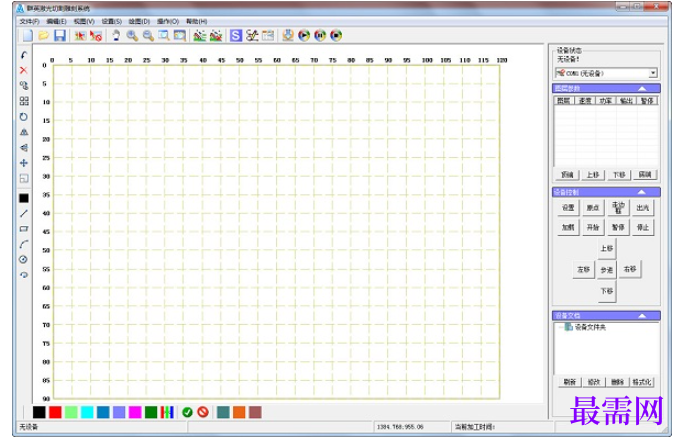682x442 pixels.
Task: Open a file with the folder icon
Action: (x=43, y=36)
